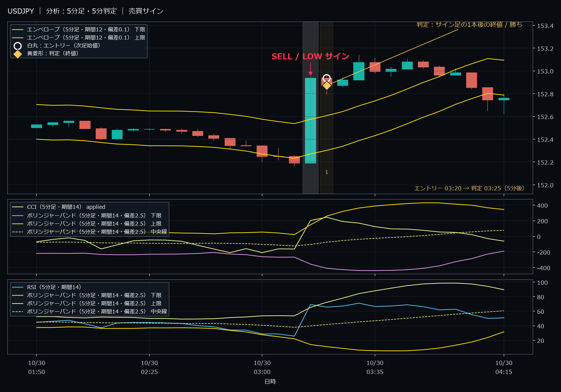Click RSI panel Bollinger "下限" legend entry
561x392 pixels.
87,295
